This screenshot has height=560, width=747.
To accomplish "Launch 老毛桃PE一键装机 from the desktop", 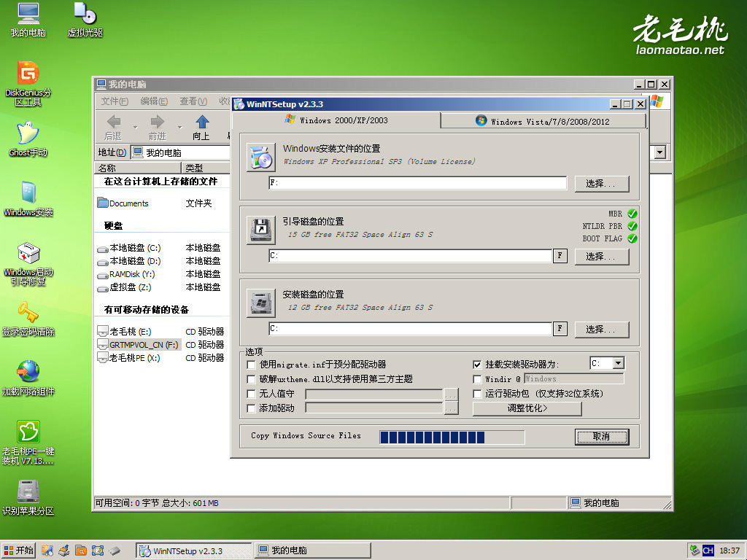I will [28, 443].
